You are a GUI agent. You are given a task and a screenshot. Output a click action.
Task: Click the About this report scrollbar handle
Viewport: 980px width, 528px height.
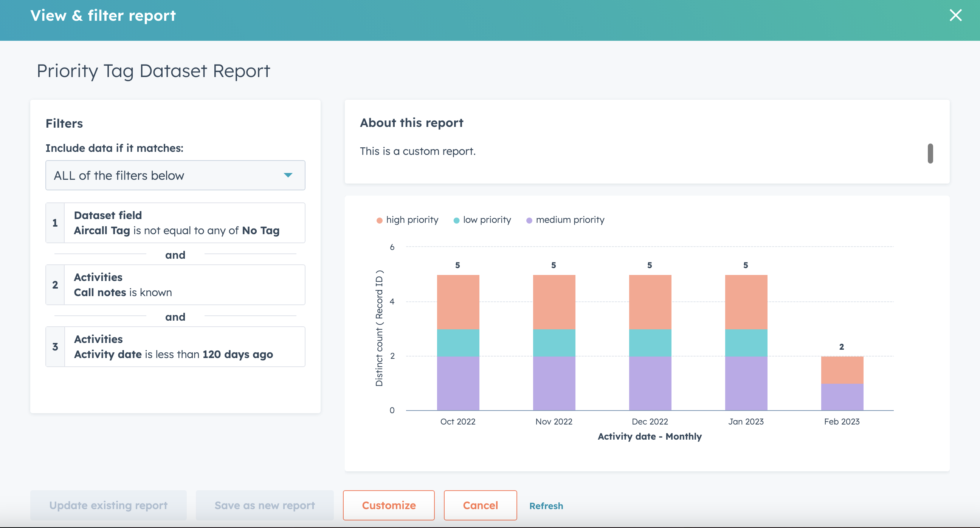click(x=930, y=154)
